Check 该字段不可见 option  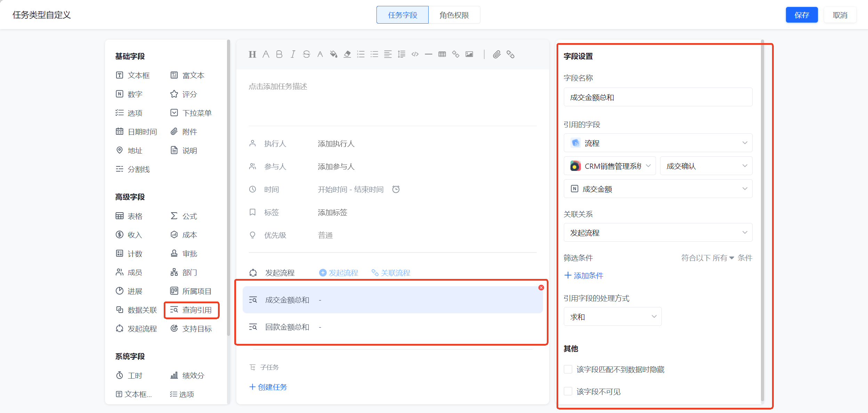[x=568, y=391]
